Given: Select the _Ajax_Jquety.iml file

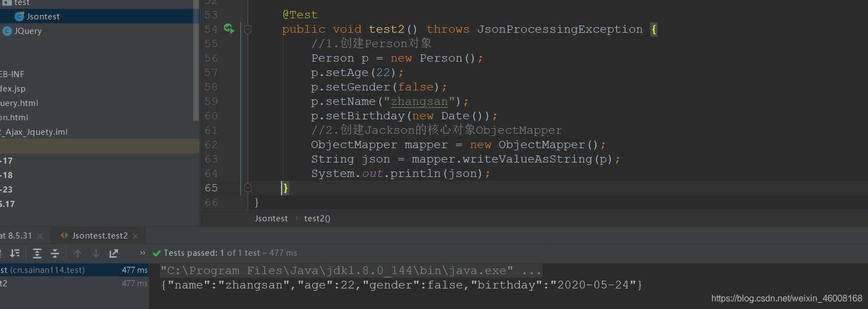Looking at the screenshot, I should (x=34, y=132).
